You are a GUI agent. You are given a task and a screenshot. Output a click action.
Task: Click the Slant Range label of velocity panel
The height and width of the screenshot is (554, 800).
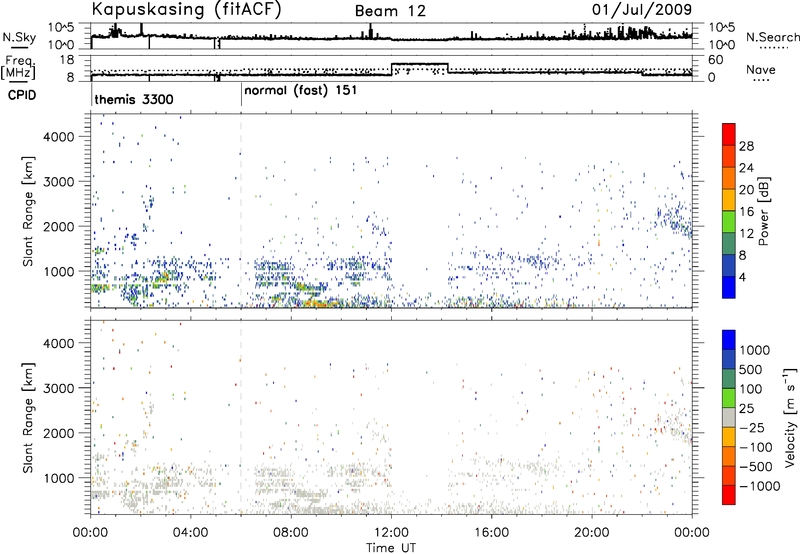[x=28, y=417]
